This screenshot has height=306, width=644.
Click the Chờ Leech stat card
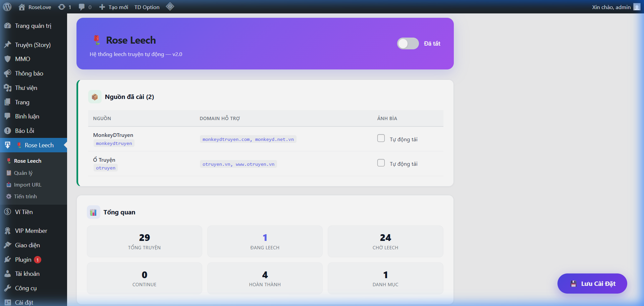coord(385,242)
